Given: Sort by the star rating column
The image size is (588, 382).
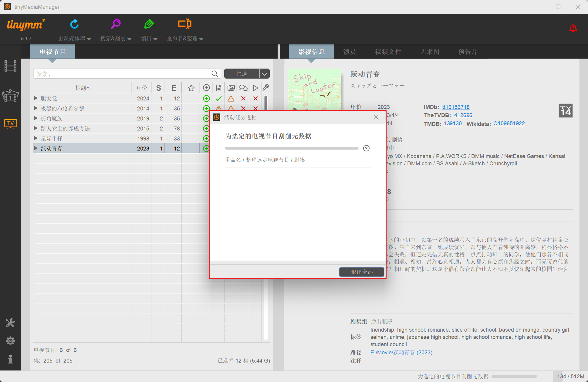Looking at the screenshot, I should pyautogui.click(x=191, y=88).
